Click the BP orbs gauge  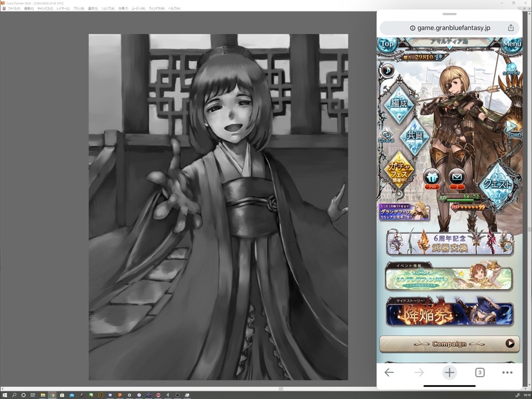[469, 207]
